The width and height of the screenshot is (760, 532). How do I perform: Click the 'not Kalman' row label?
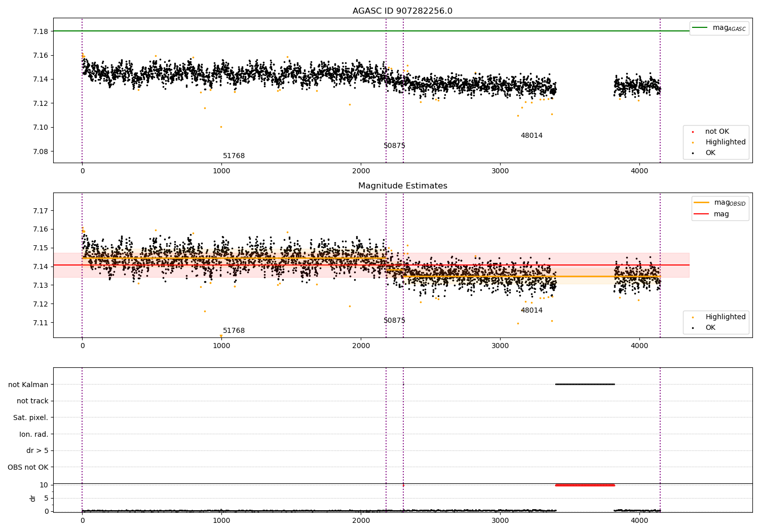(x=28, y=385)
